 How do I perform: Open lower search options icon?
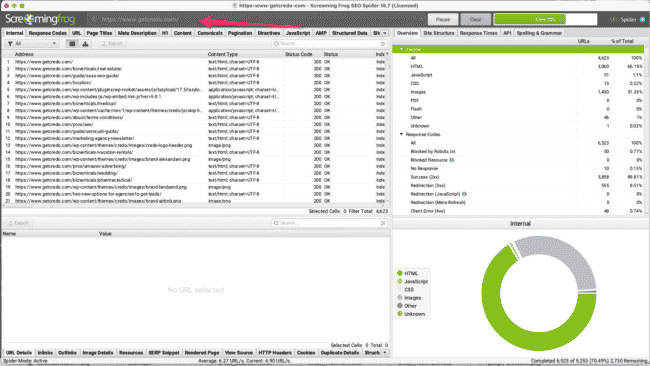coord(383,223)
